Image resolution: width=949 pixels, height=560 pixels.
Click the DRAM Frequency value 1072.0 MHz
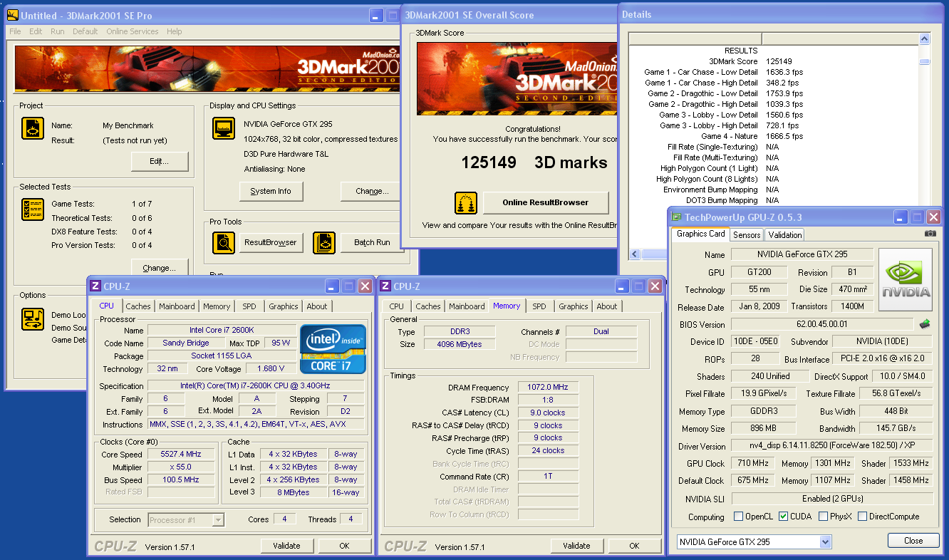548,388
